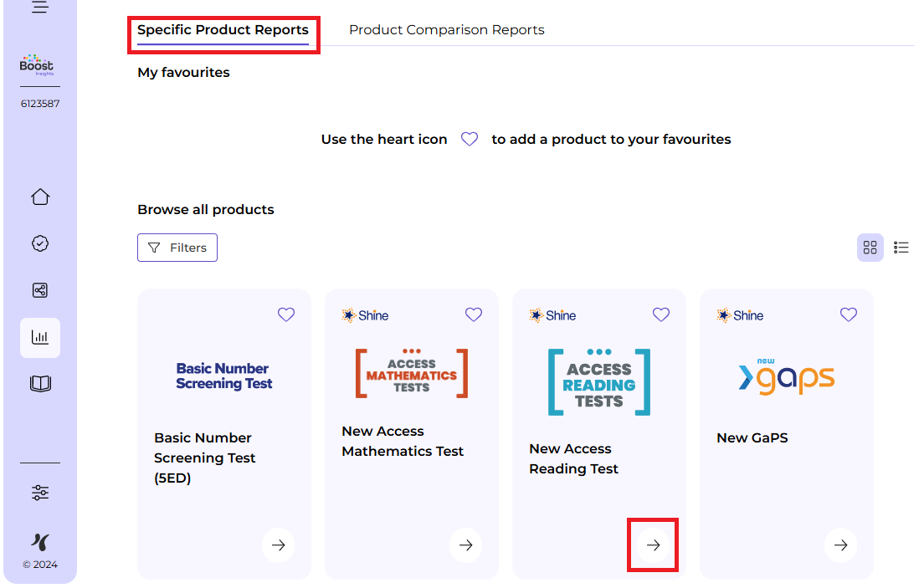924x588 pixels.
Task: Open the hamburger menu in the sidebar
Action: coord(40,8)
